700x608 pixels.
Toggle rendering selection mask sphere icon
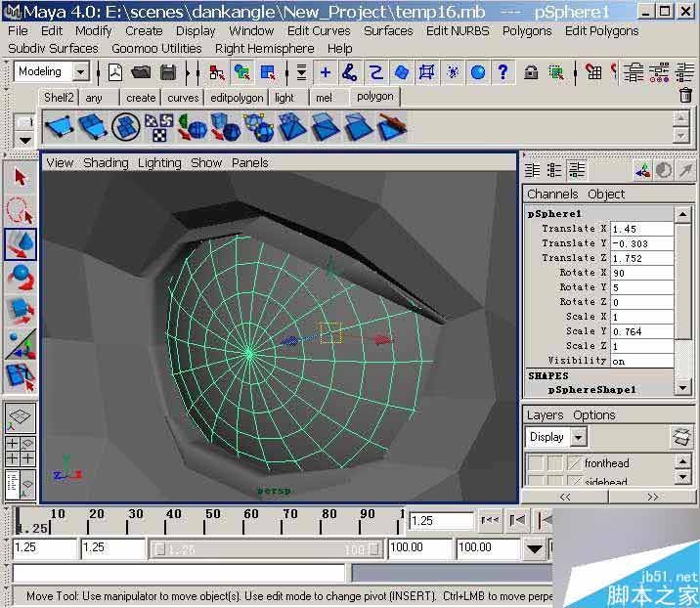coord(478,72)
